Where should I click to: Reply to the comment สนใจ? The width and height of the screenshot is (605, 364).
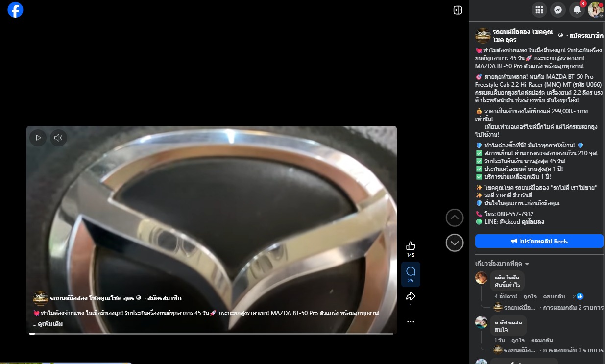point(542,340)
